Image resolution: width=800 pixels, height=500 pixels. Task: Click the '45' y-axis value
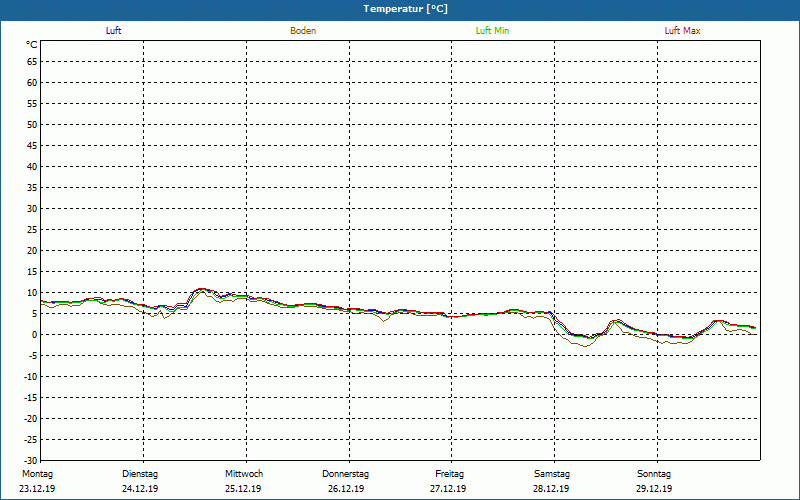(x=32, y=145)
